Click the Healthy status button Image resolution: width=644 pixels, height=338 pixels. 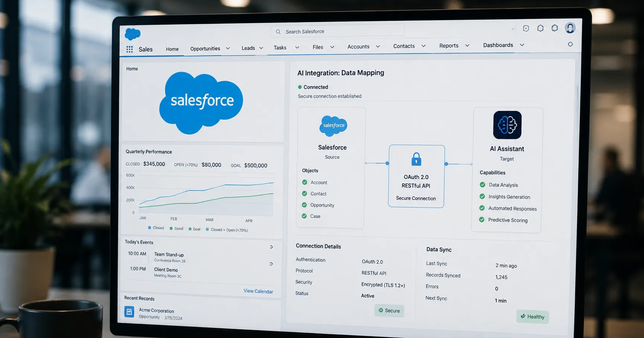pyautogui.click(x=532, y=316)
